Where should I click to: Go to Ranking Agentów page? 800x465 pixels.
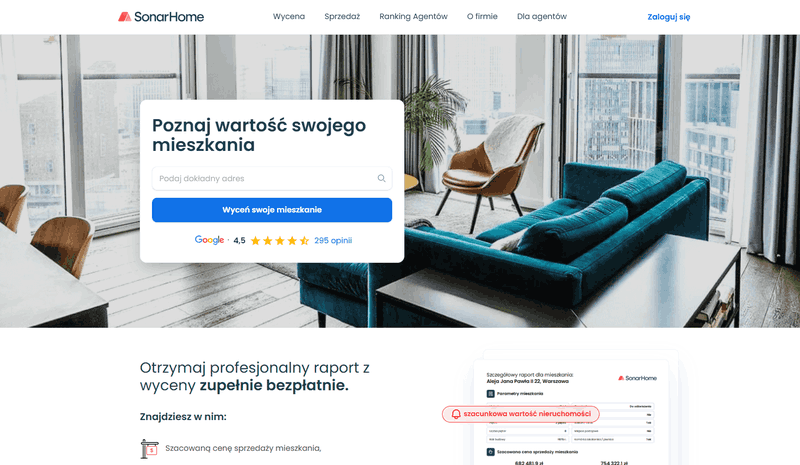click(x=413, y=16)
